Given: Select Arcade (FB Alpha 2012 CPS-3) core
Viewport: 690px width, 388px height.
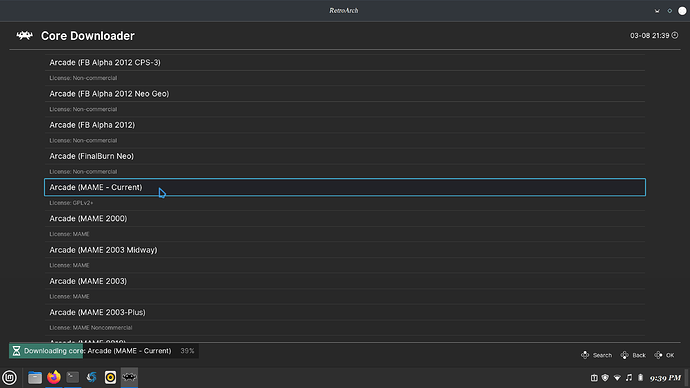Looking at the screenshot, I should (x=345, y=62).
